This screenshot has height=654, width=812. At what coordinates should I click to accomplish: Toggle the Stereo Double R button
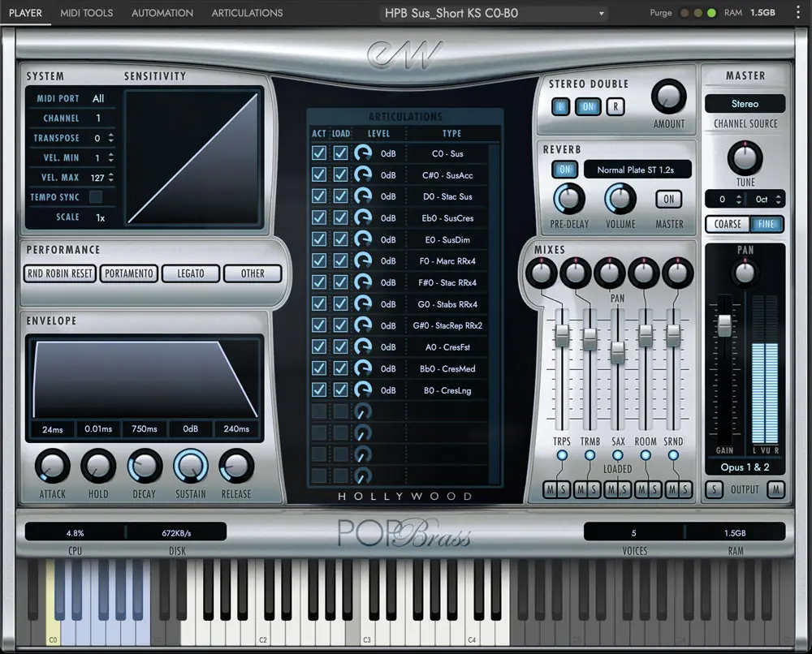pyautogui.click(x=615, y=107)
